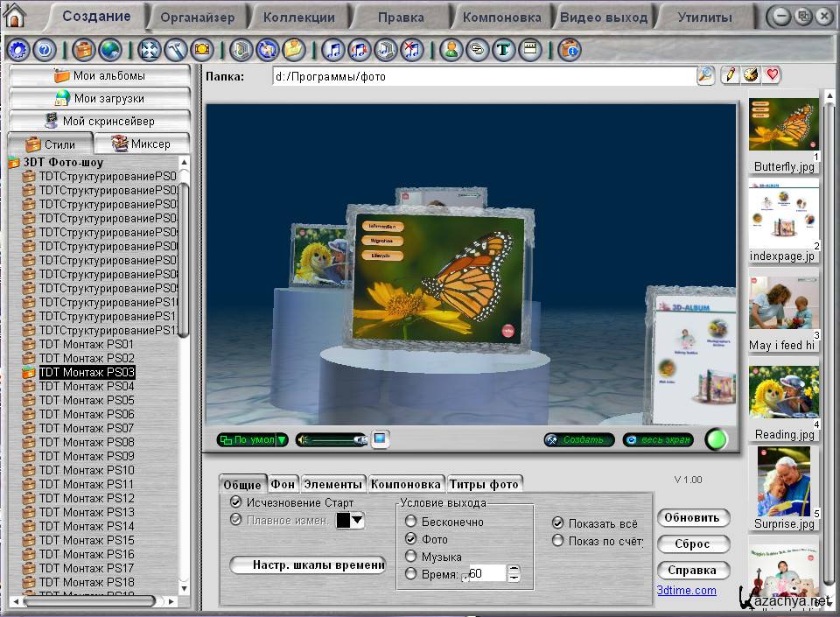
Task: Open the black color swatch dropdown
Action: pyautogui.click(x=351, y=520)
